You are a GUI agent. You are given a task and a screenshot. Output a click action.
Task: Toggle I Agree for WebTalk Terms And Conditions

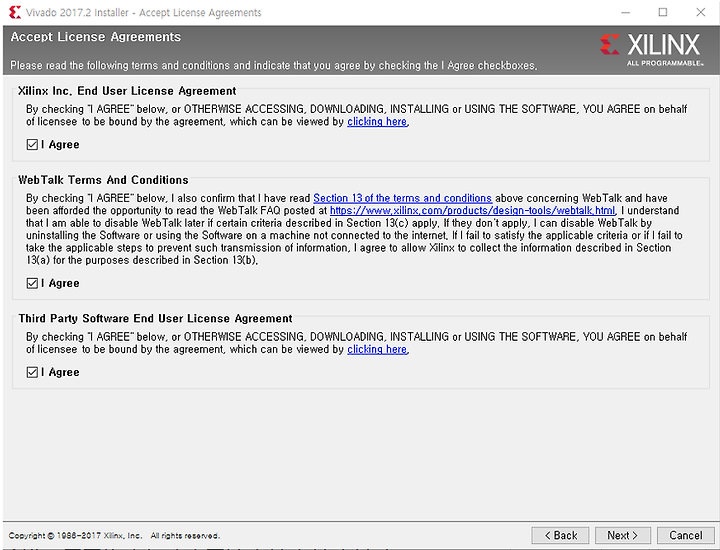tap(32, 283)
